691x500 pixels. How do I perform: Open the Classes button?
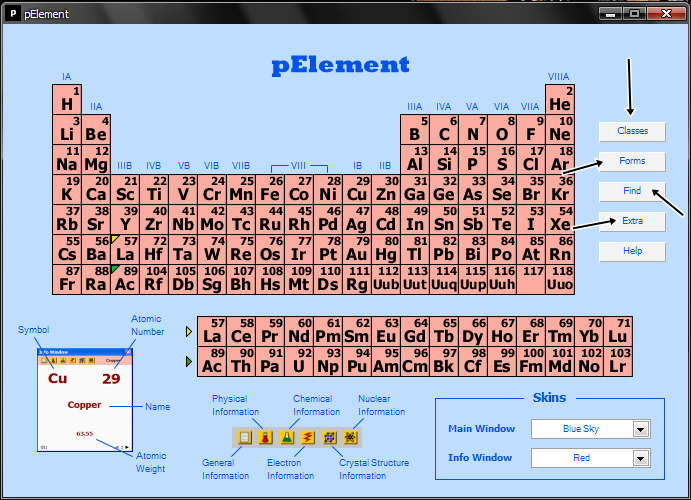pyautogui.click(x=632, y=131)
